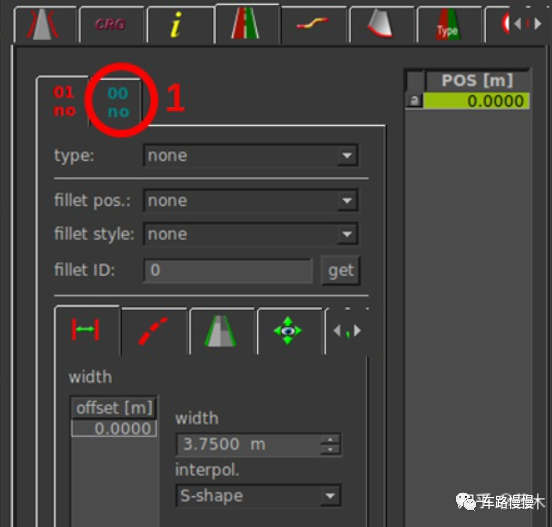
Task: Click the fillet ID input field
Action: pyautogui.click(x=228, y=270)
